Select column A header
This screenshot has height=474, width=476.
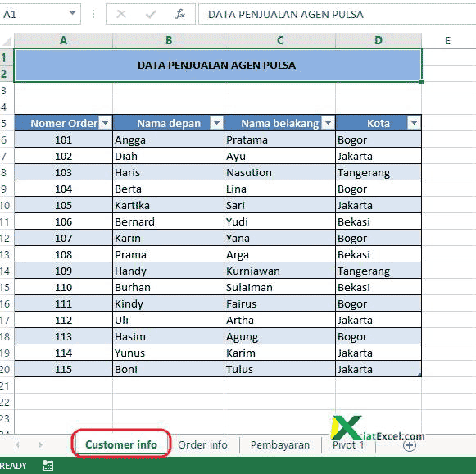63,40
